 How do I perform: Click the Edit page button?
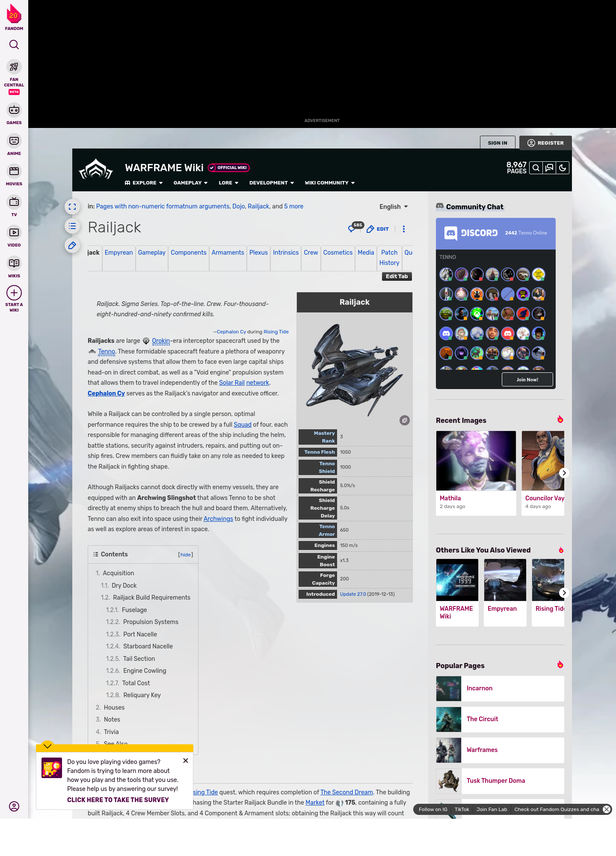[x=378, y=229]
